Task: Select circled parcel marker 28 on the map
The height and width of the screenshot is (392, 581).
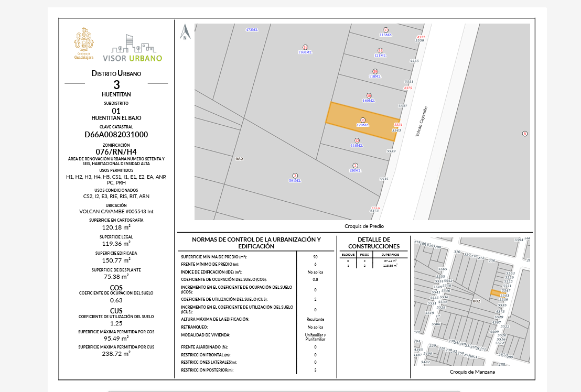Action: (305, 47)
